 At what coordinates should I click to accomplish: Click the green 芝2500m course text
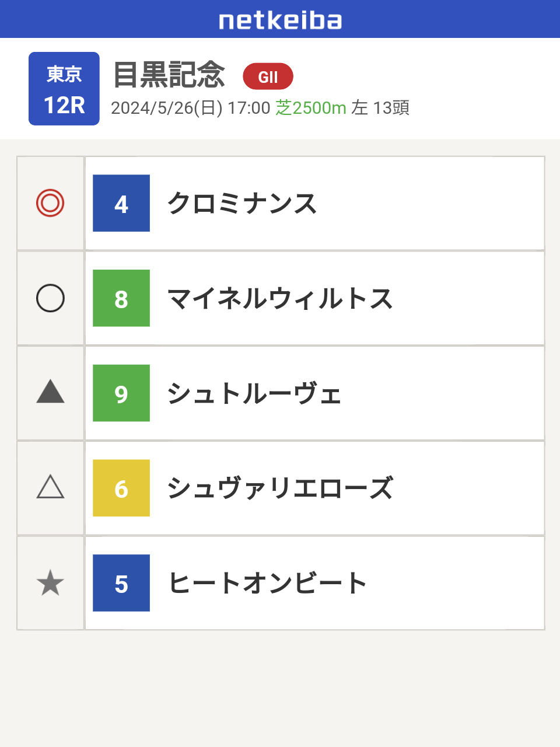(x=311, y=107)
